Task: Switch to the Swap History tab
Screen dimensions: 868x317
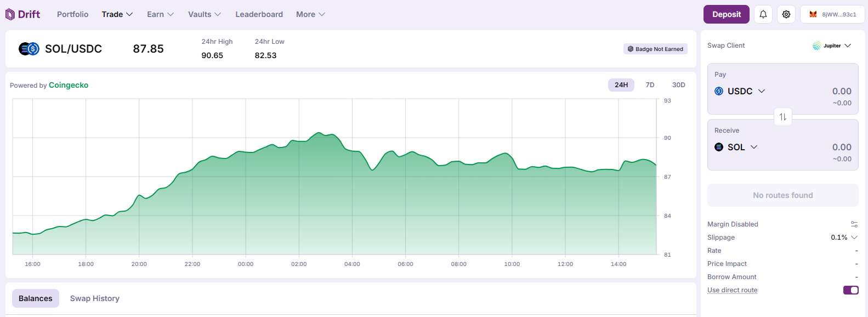Action: pyautogui.click(x=94, y=298)
